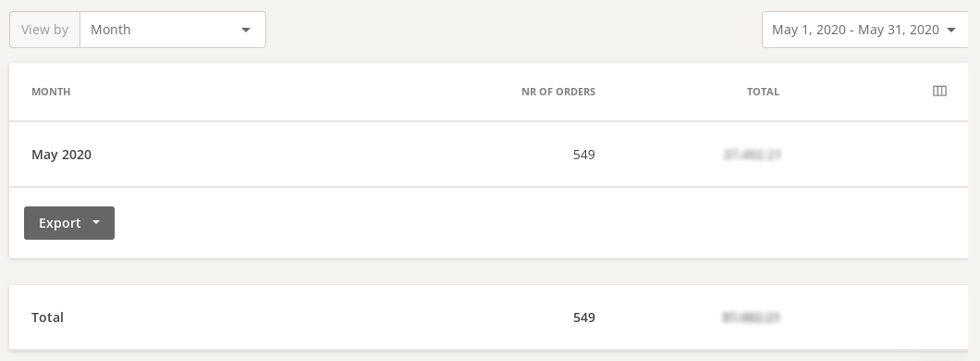
Task: Open the columns configuration icon
Action: [x=939, y=92]
